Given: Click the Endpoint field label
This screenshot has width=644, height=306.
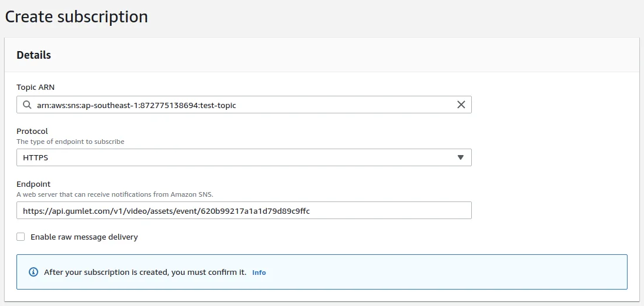Looking at the screenshot, I should pyautogui.click(x=33, y=184).
